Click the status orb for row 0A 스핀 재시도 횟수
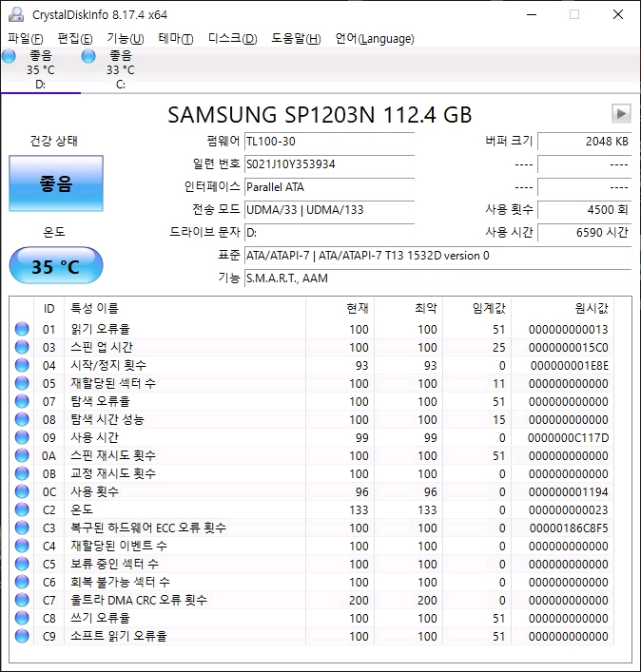The image size is (641, 672). click(22, 455)
